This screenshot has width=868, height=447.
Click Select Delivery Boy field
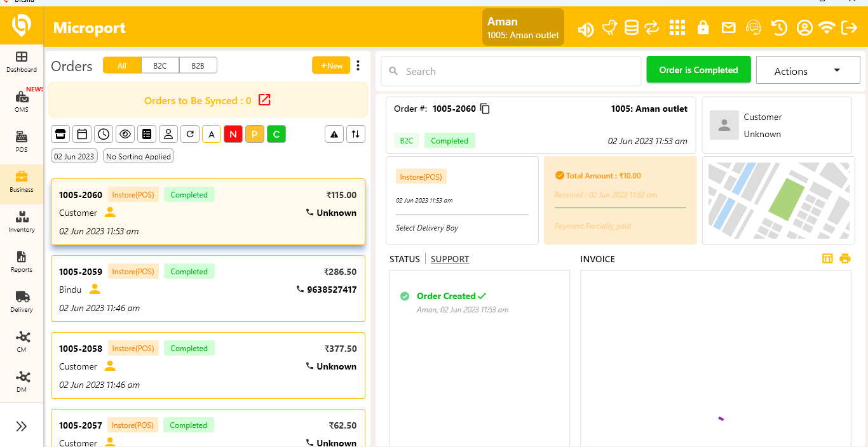click(427, 228)
